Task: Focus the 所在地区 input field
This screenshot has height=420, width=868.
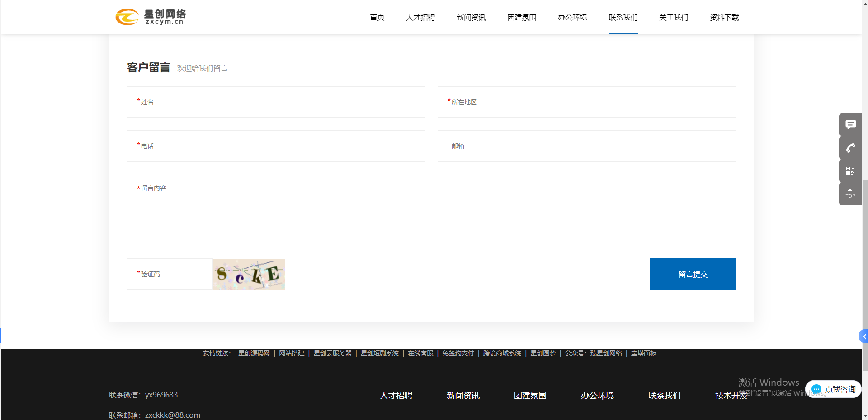Action: (x=586, y=102)
